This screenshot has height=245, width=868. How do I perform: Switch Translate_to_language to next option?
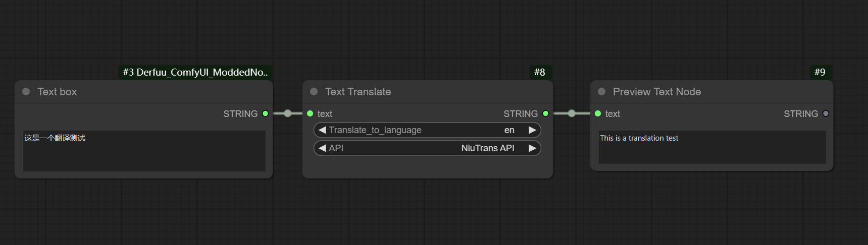point(532,130)
